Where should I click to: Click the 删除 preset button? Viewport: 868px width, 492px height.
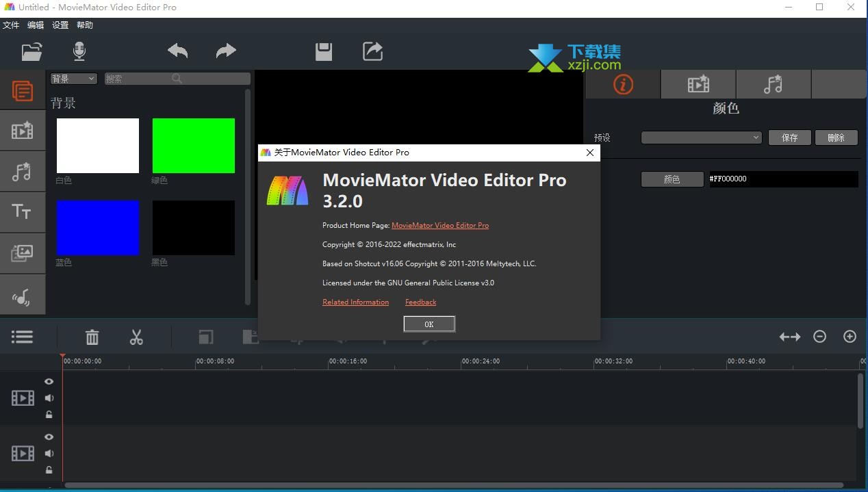click(837, 138)
